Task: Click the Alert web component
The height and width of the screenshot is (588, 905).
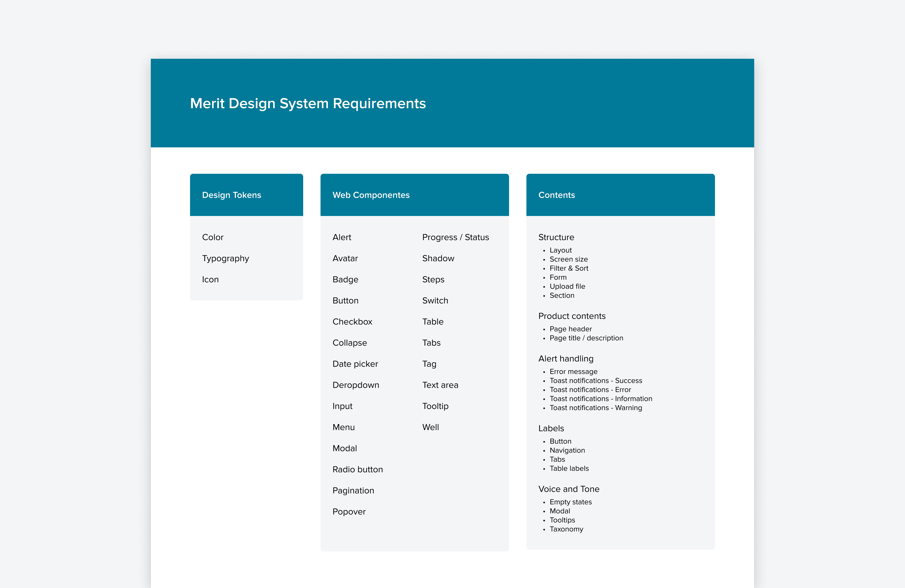Action: 341,237
